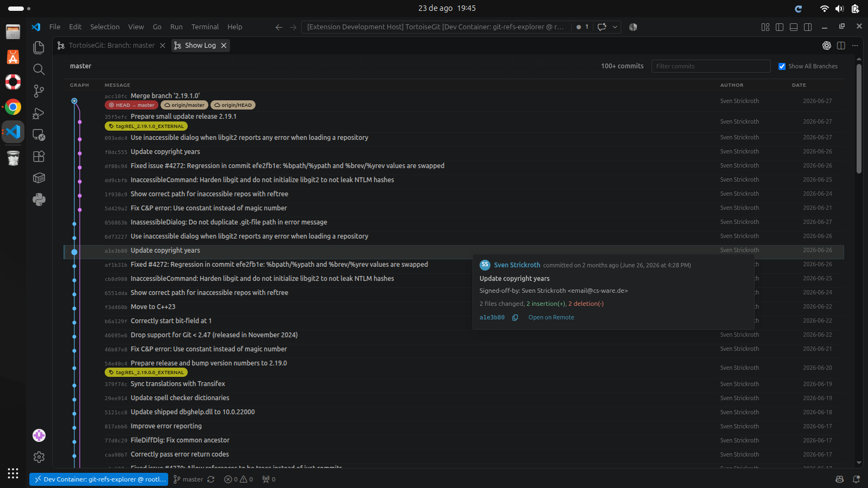The height and width of the screenshot is (488, 868).
Task: Launch Google Chrome from the dock
Action: click(x=13, y=107)
